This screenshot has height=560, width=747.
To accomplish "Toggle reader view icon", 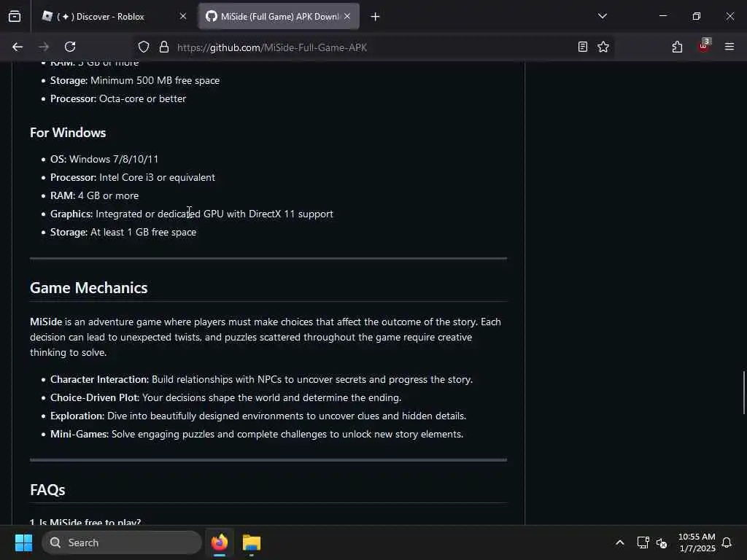I will (583, 47).
